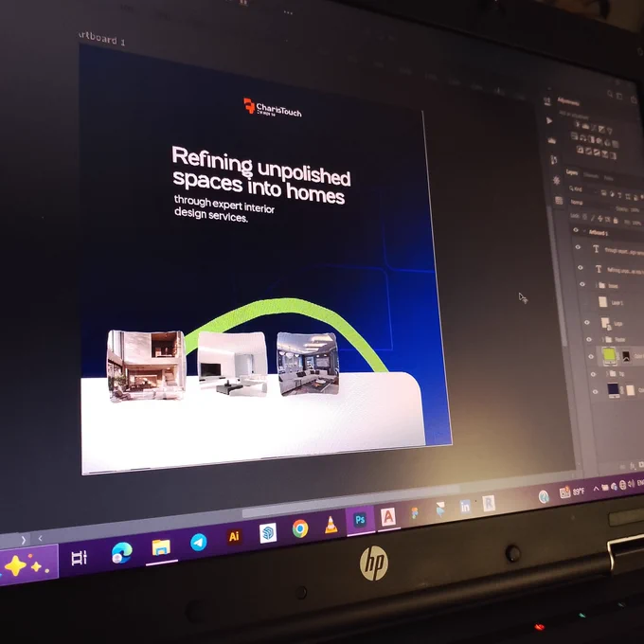This screenshot has height=644, width=644.
Task: Expand the folder group above Layer 1
Action: point(597,285)
